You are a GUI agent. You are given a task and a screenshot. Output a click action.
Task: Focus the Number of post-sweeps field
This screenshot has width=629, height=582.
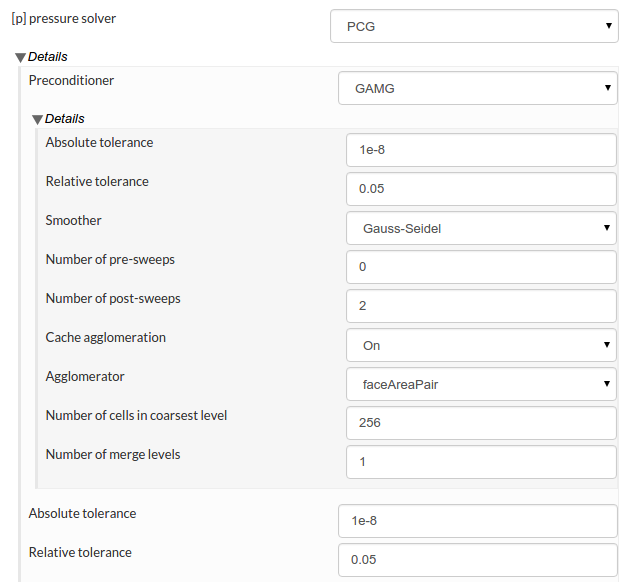click(x=481, y=306)
